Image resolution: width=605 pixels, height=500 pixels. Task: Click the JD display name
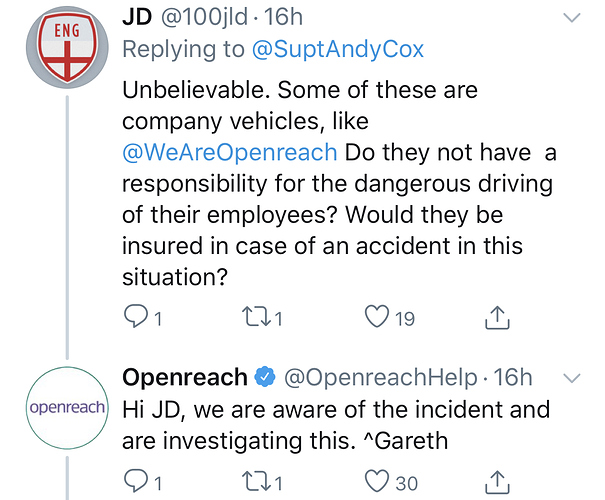coord(137,16)
